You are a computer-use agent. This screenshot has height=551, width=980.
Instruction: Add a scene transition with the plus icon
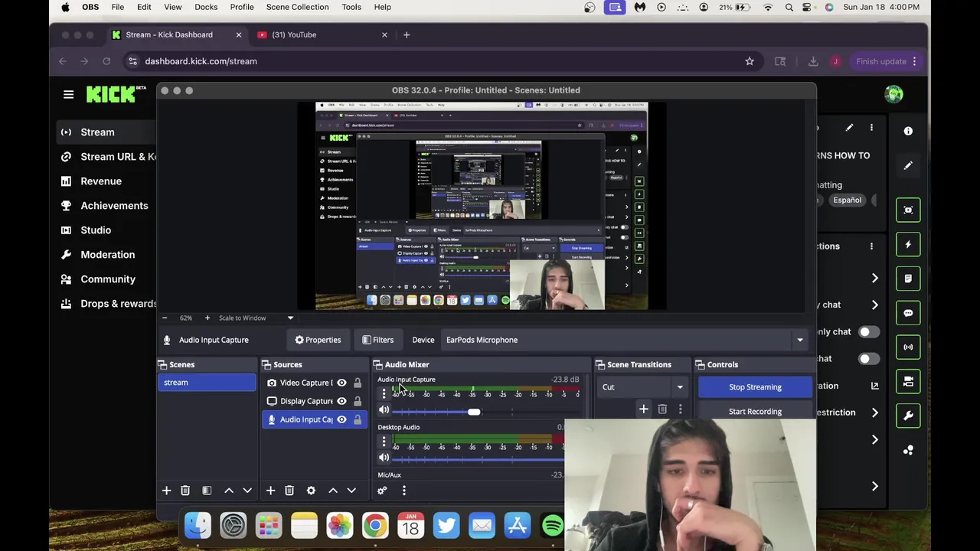(644, 409)
